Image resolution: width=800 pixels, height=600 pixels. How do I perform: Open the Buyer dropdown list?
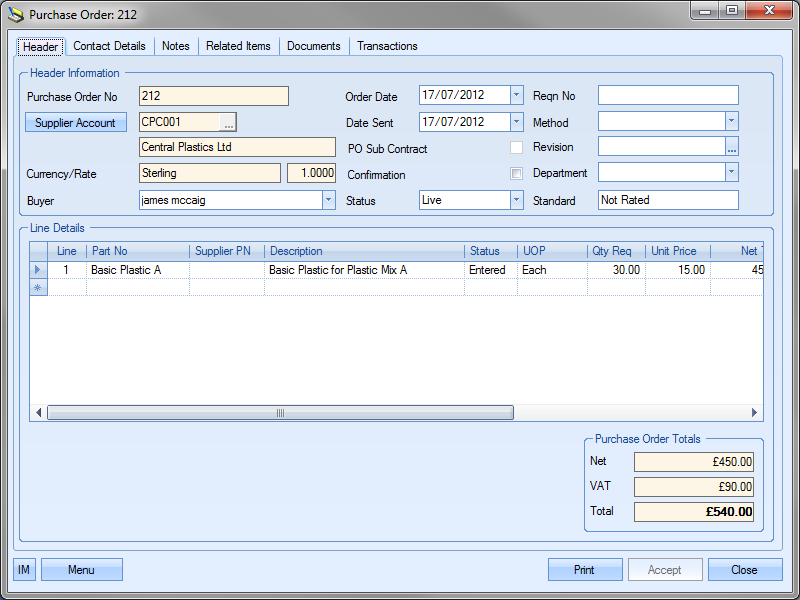(328, 200)
